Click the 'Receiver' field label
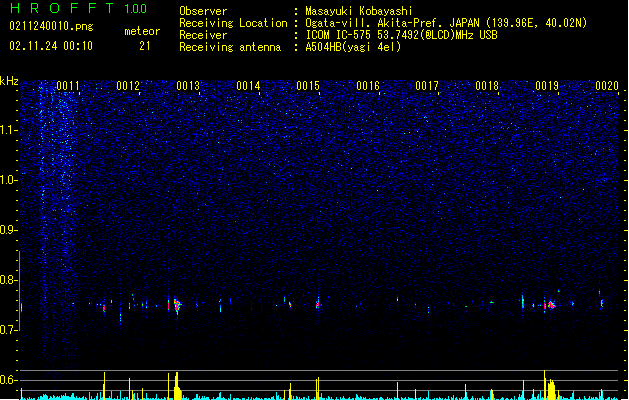Image resolution: width=629 pixels, height=400 pixels. click(x=203, y=35)
